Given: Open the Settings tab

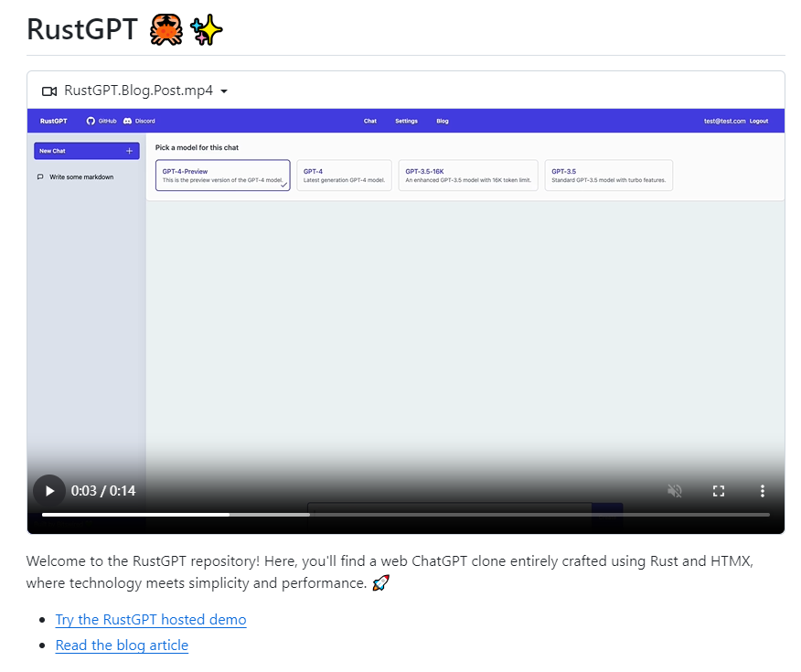Looking at the screenshot, I should click(406, 121).
